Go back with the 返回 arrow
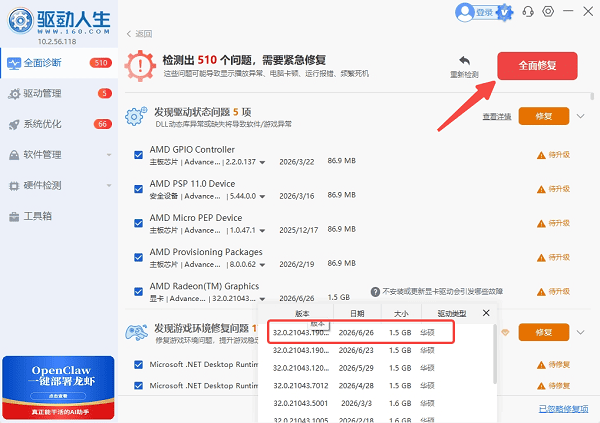 pyautogui.click(x=139, y=34)
